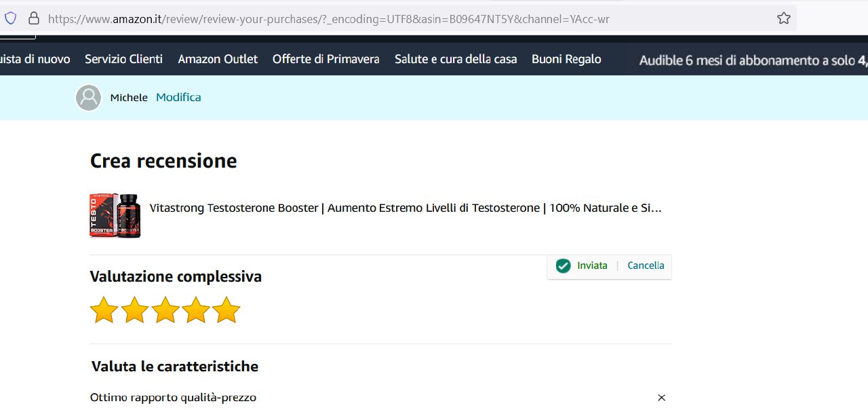Select the second rating star

click(x=134, y=310)
